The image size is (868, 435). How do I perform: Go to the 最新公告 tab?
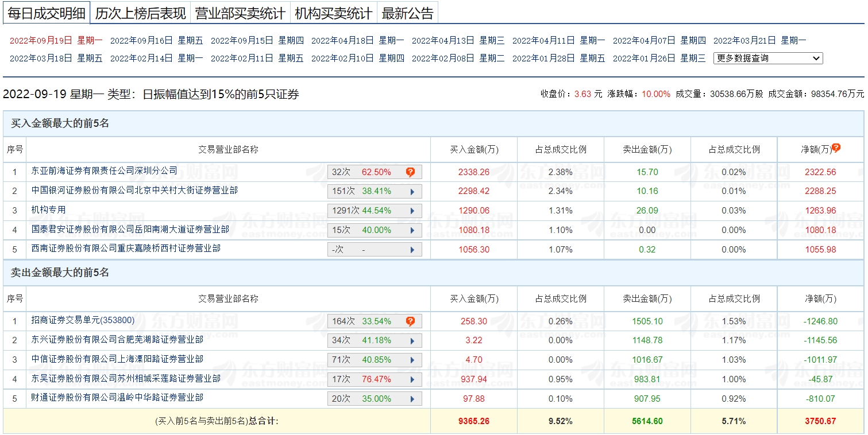pos(407,13)
